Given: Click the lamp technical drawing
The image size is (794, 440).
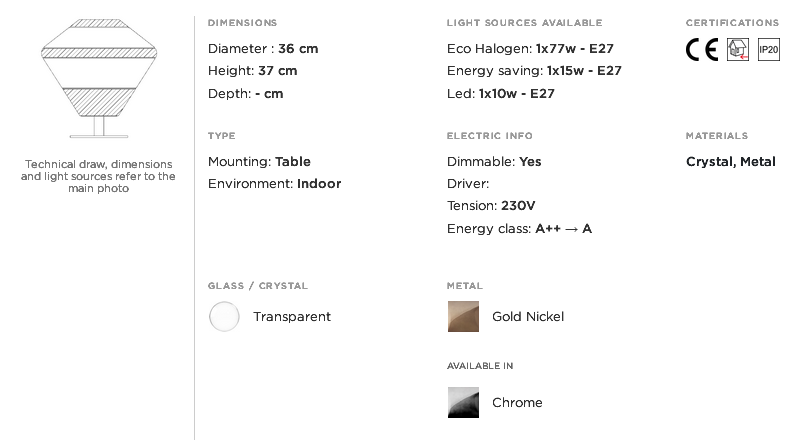Looking at the screenshot, I should pos(97,80).
